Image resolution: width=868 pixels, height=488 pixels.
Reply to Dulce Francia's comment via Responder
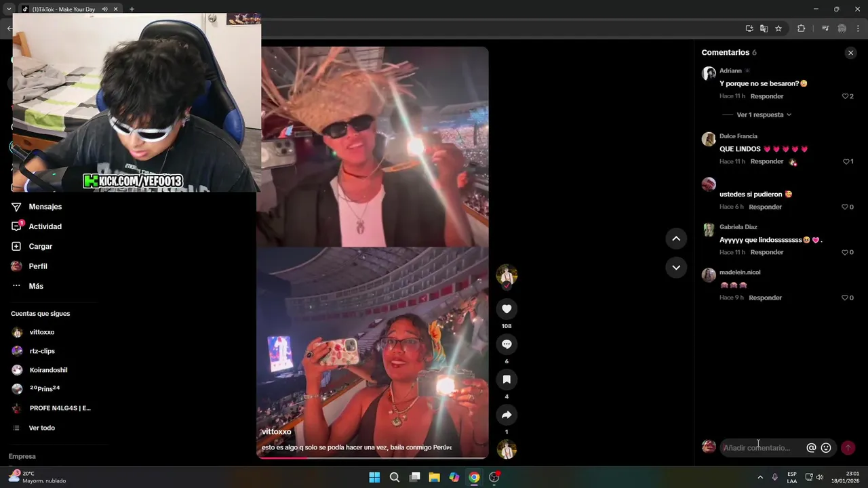click(767, 162)
